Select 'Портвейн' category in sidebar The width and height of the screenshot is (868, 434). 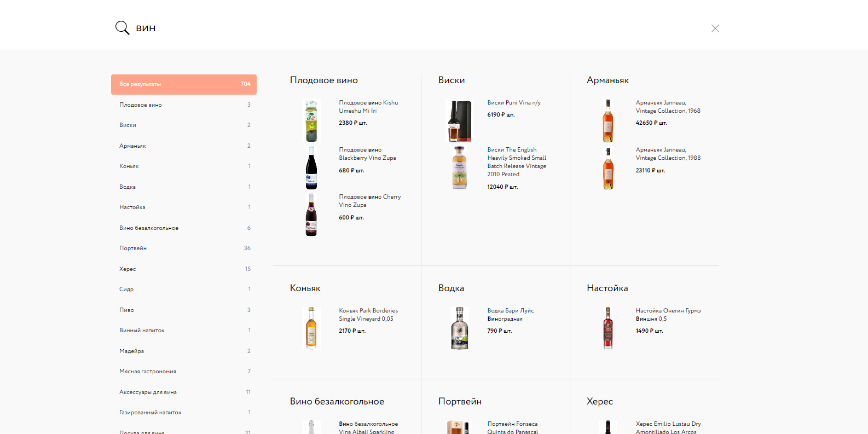click(184, 248)
